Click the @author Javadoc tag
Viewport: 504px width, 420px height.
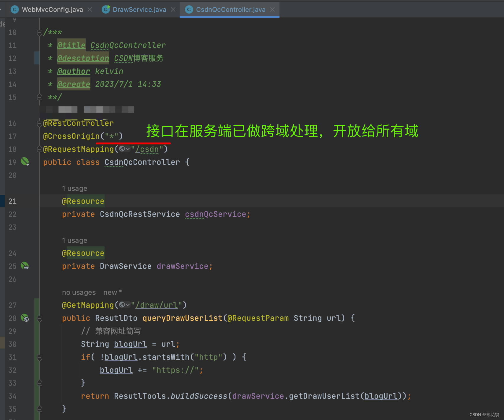click(74, 71)
